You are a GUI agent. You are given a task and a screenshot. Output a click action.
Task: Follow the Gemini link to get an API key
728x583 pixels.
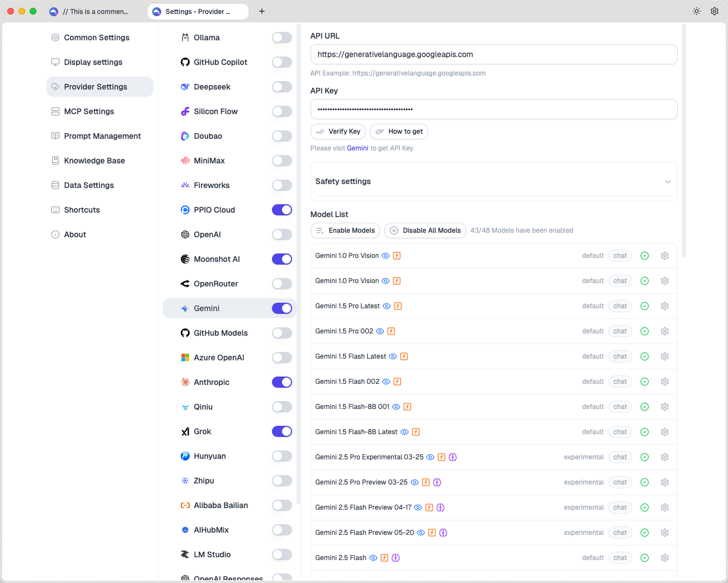point(358,148)
